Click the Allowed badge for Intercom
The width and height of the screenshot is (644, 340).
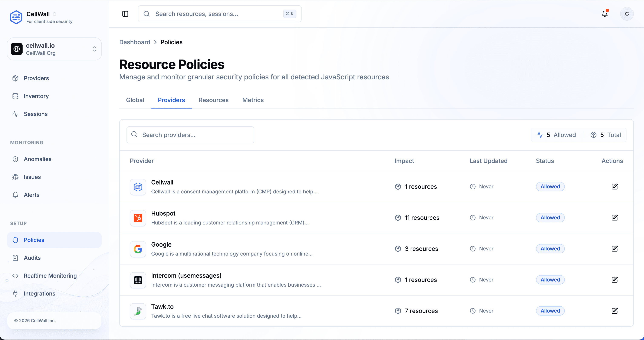click(550, 280)
